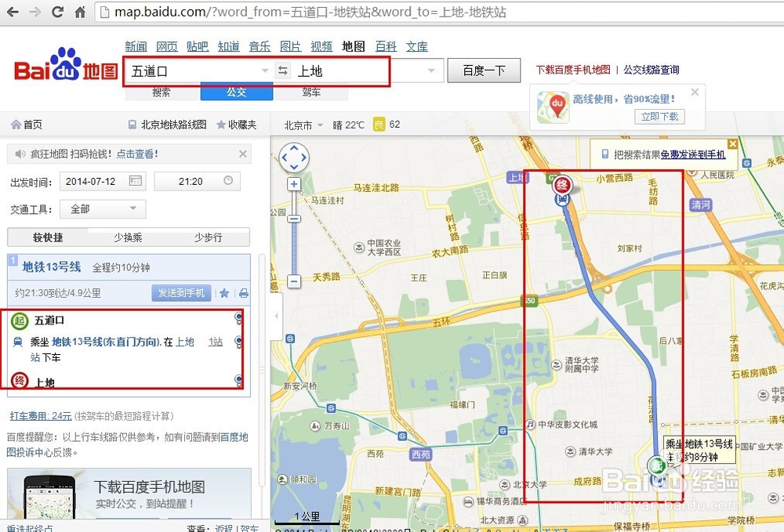This screenshot has height=532, width=784.
Task: Select the 少换乘 route option tab
Action: pos(128,237)
